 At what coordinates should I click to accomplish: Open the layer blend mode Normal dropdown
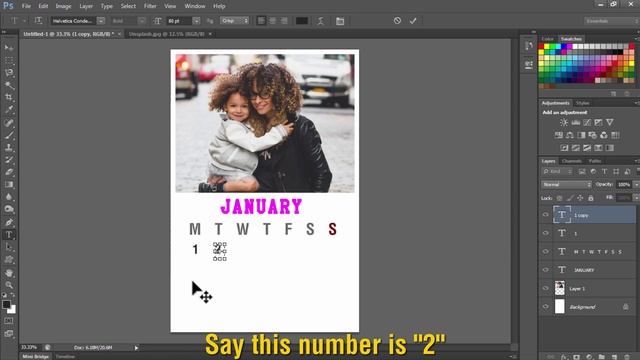566,184
